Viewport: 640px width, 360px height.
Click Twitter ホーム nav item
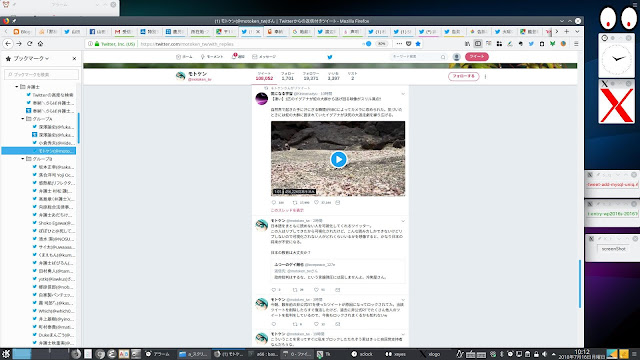184,57
